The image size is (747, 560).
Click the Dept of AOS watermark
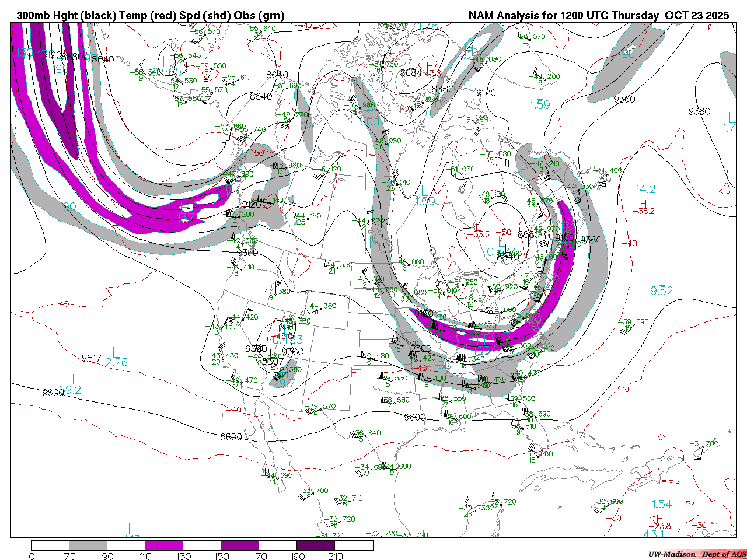point(724,554)
